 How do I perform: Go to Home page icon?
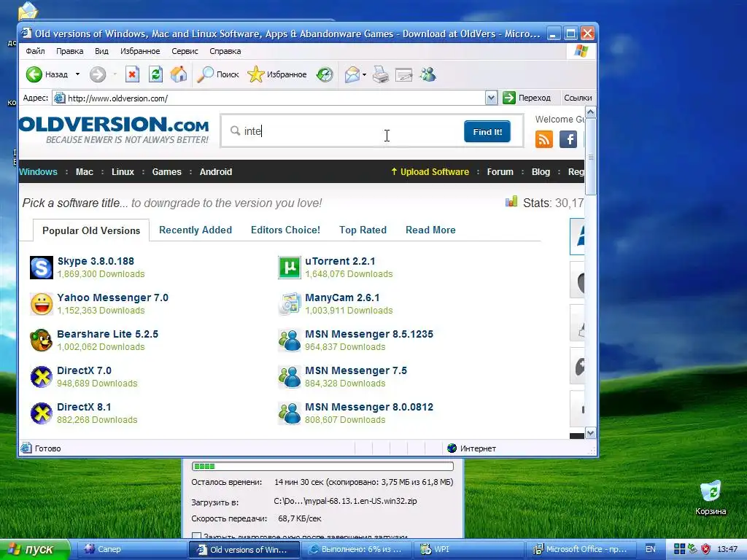tap(179, 74)
